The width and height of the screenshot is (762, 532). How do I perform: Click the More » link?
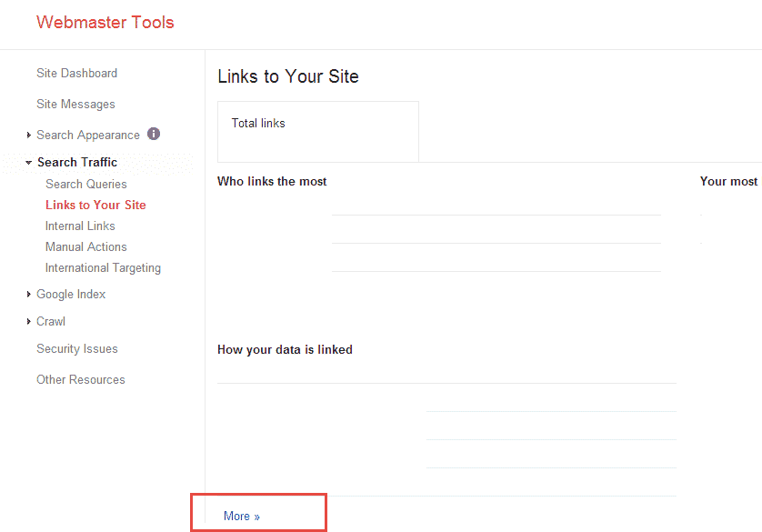[242, 516]
